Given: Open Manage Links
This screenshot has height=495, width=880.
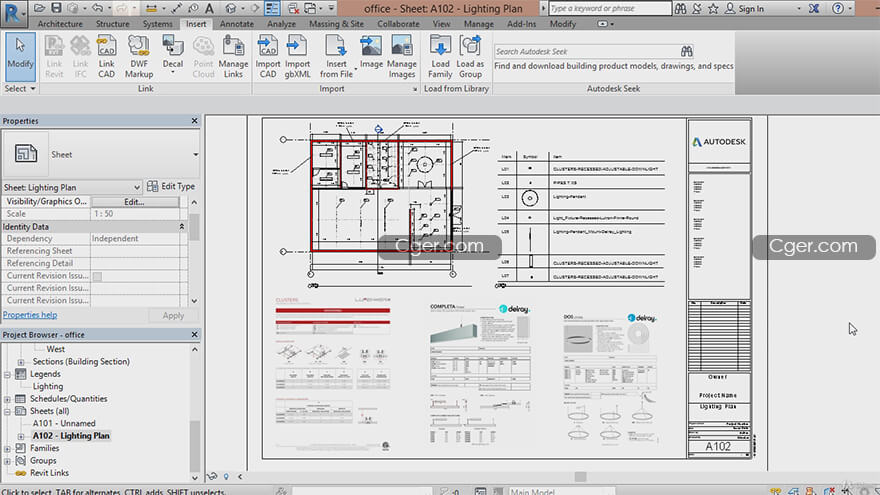Looking at the screenshot, I should tap(233, 57).
